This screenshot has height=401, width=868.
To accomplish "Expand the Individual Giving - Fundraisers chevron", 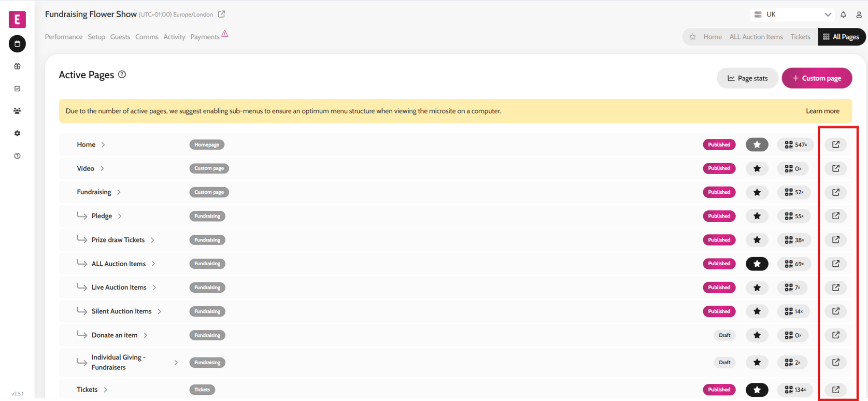I will (x=176, y=363).
